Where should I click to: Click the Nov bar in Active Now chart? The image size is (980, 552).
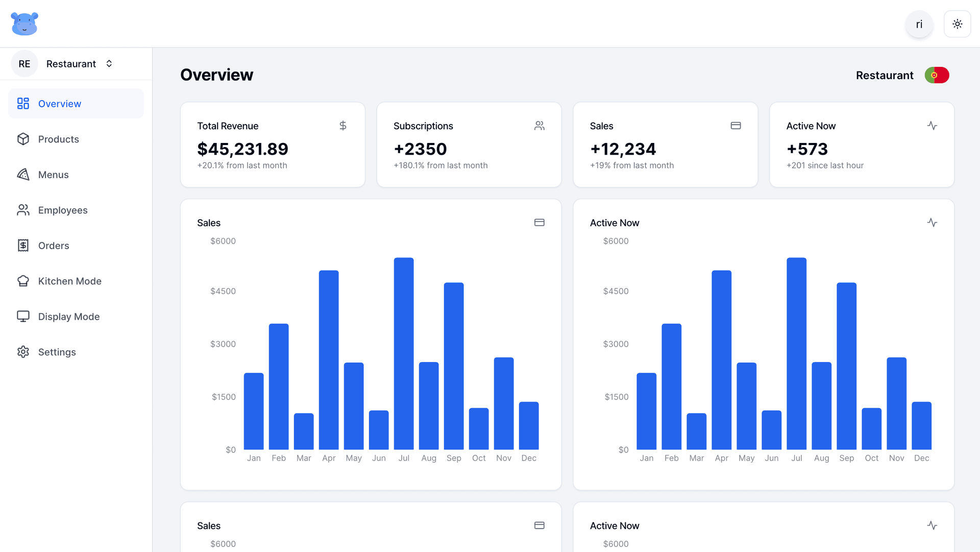click(896, 403)
